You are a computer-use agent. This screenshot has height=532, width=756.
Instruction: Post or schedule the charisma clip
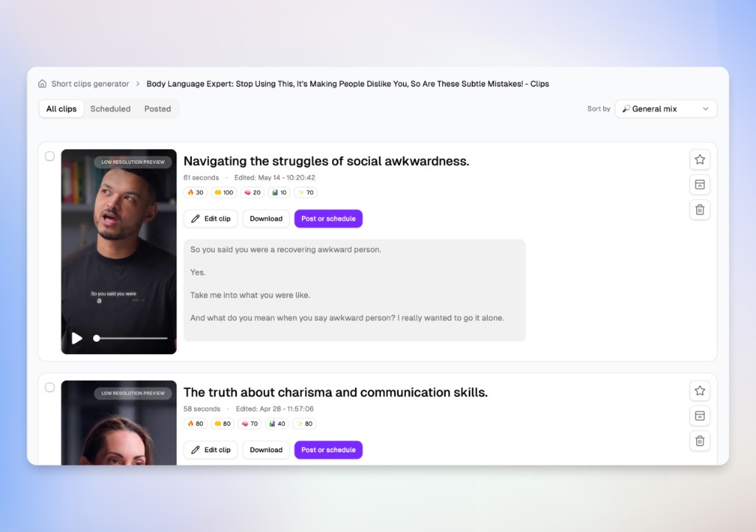tap(329, 450)
